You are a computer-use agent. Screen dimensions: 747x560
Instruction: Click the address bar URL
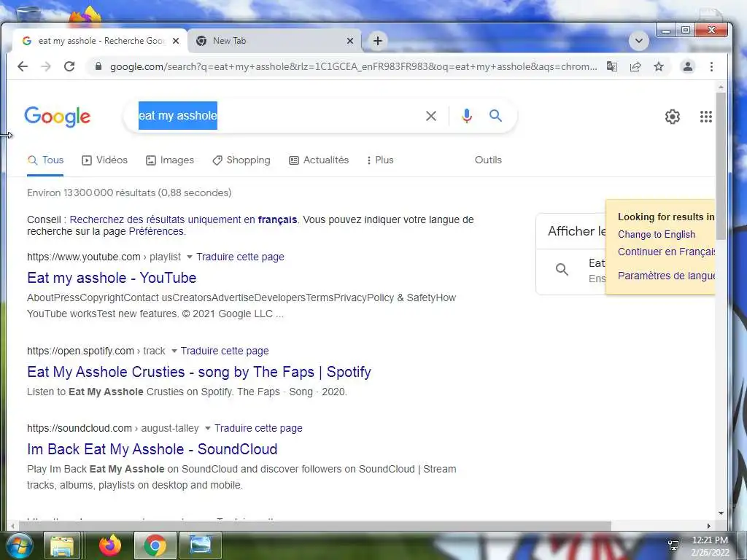(353, 66)
